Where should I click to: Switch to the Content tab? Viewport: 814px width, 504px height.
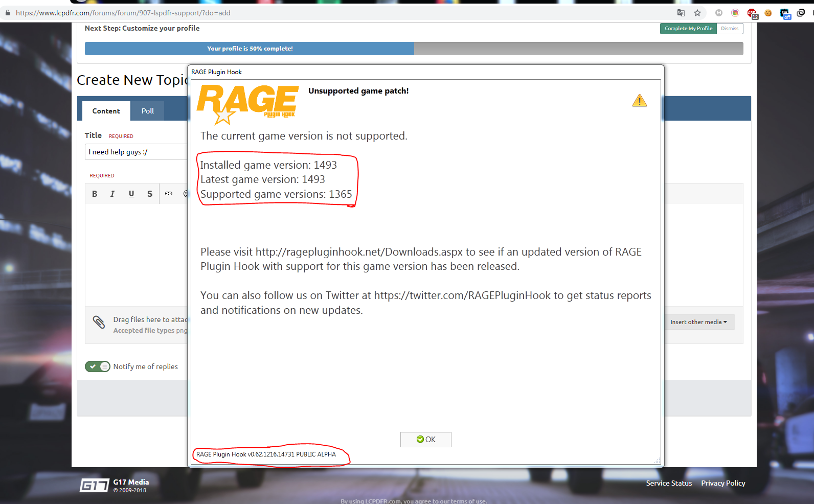click(x=106, y=111)
